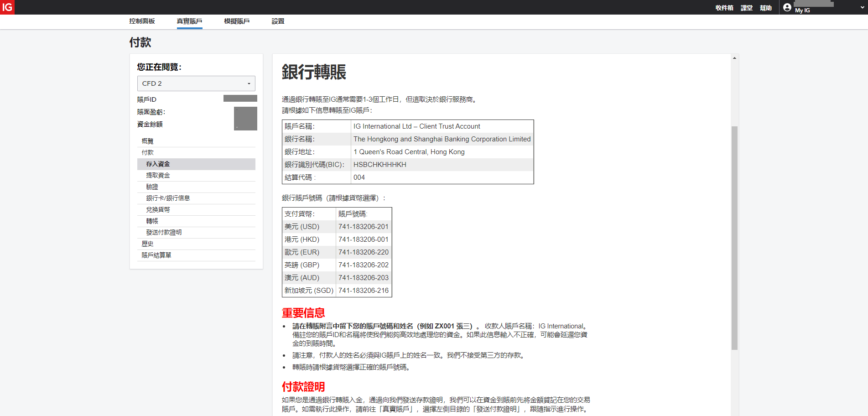The image size is (868, 416).
Task: Select 銀行卡/銀行信息 in the sidebar
Action: click(196, 198)
